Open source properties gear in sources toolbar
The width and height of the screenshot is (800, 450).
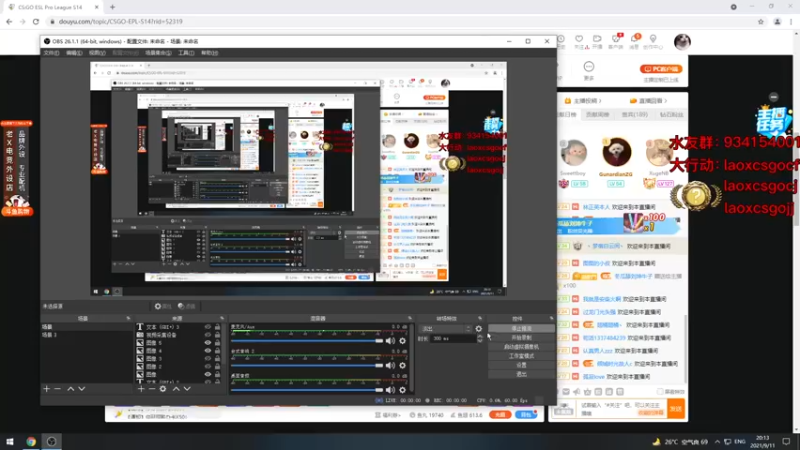[x=163, y=389]
